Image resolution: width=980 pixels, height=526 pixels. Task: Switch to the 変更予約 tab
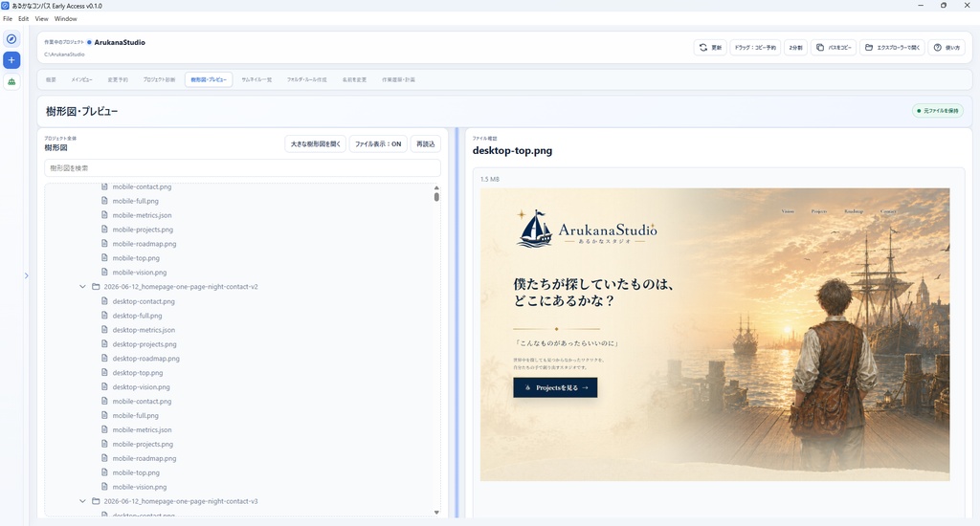pos(118,80)
